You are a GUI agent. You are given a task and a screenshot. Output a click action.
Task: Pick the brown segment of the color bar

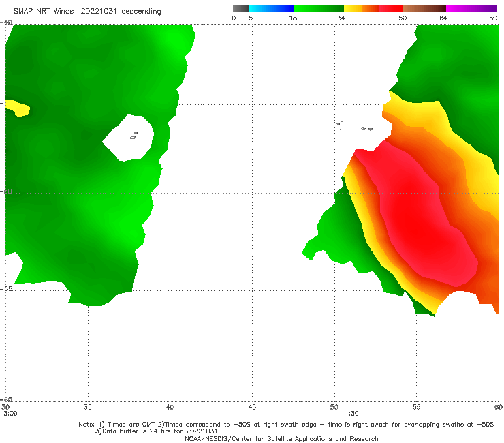click(x=424, y=8)
